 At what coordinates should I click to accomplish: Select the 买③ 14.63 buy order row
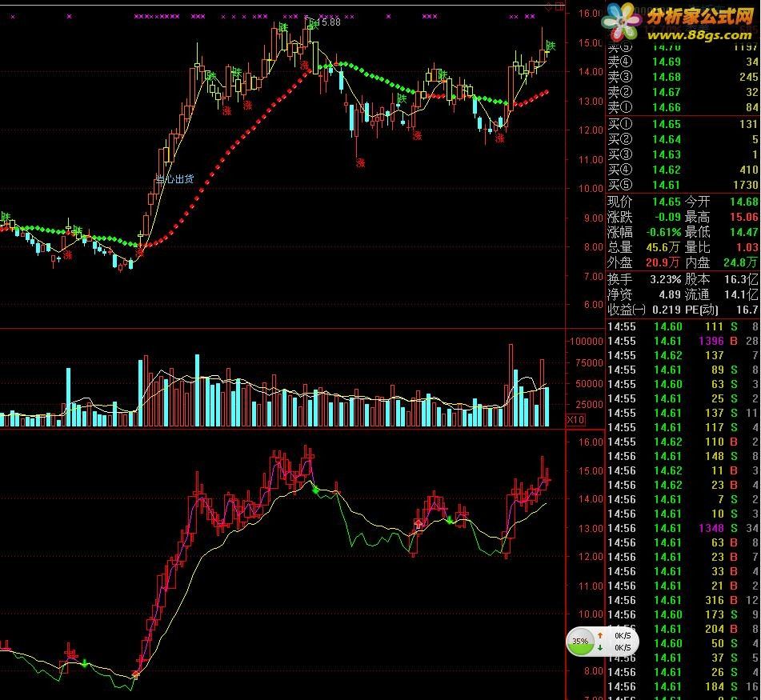[x=683, y=154]
